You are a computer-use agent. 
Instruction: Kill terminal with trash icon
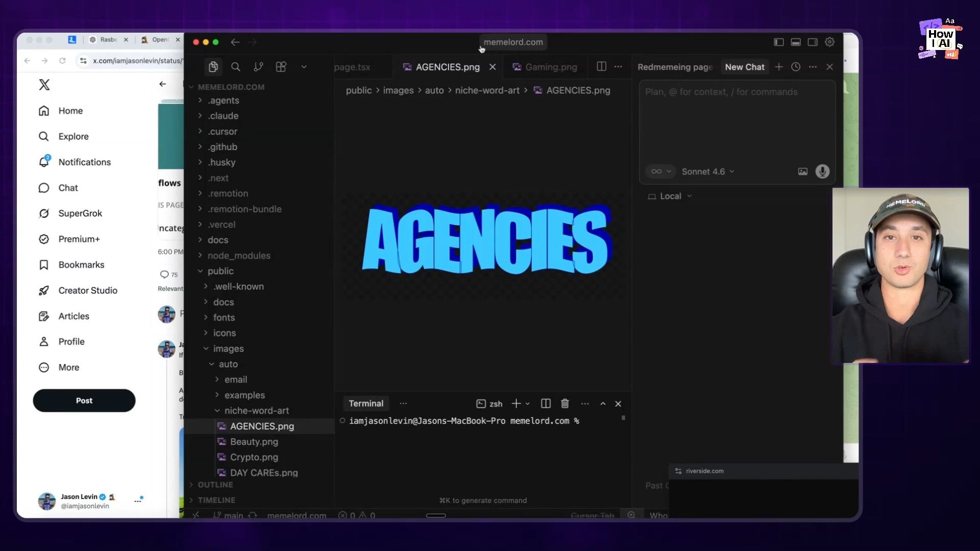click(565, 404)
